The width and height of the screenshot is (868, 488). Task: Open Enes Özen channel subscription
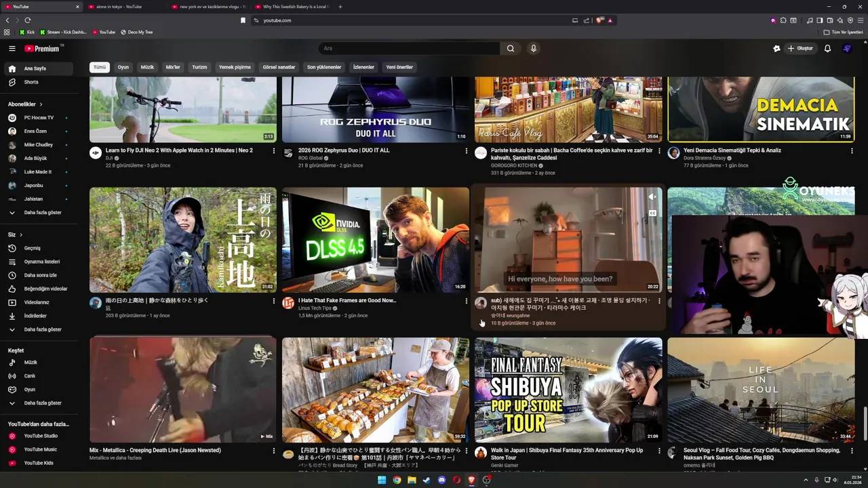tap(39, 131)
